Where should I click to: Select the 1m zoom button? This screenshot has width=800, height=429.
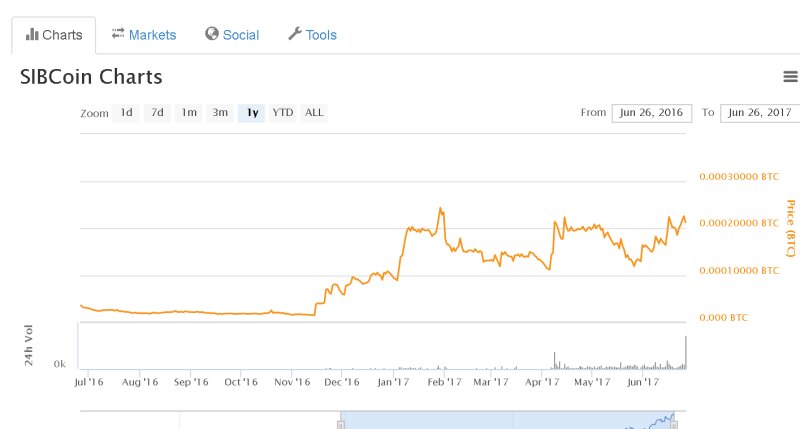click(189, 113)
